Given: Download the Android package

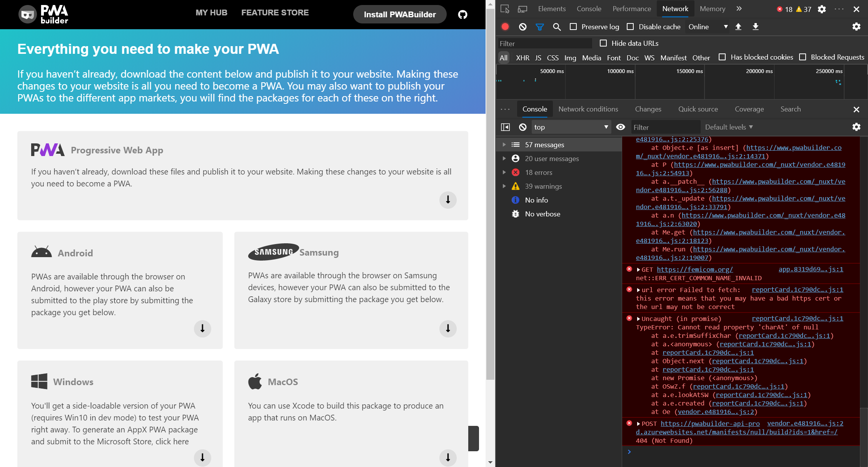Looking at the screenshot, I should coord(202,329).
